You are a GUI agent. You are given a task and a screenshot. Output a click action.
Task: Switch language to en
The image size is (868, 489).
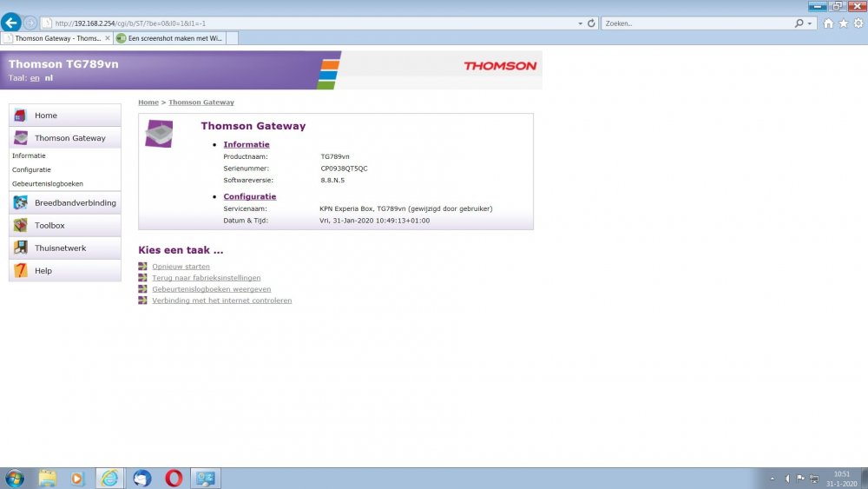coord(35,78)
